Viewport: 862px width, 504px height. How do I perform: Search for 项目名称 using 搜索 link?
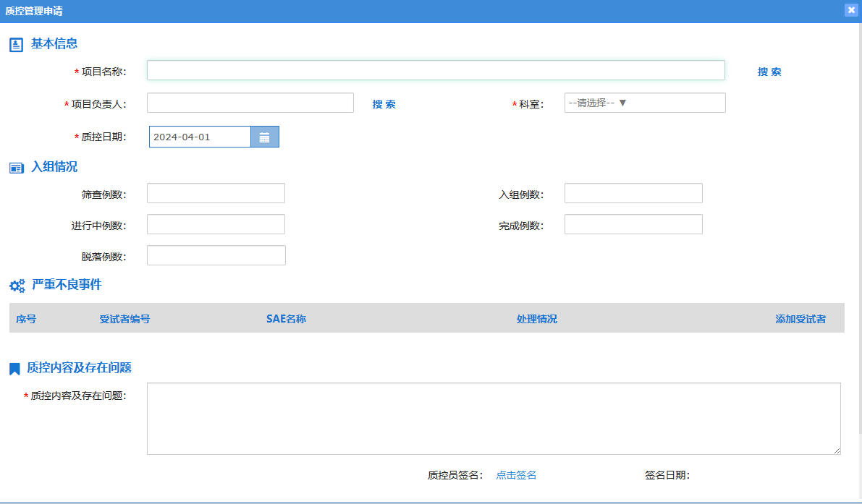(x=769, y=72)
